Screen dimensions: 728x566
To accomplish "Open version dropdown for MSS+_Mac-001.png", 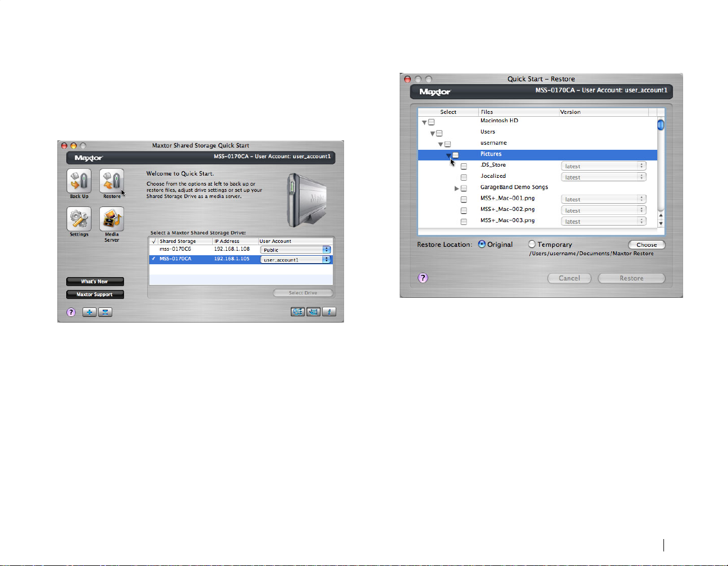I will coord(604,199).
